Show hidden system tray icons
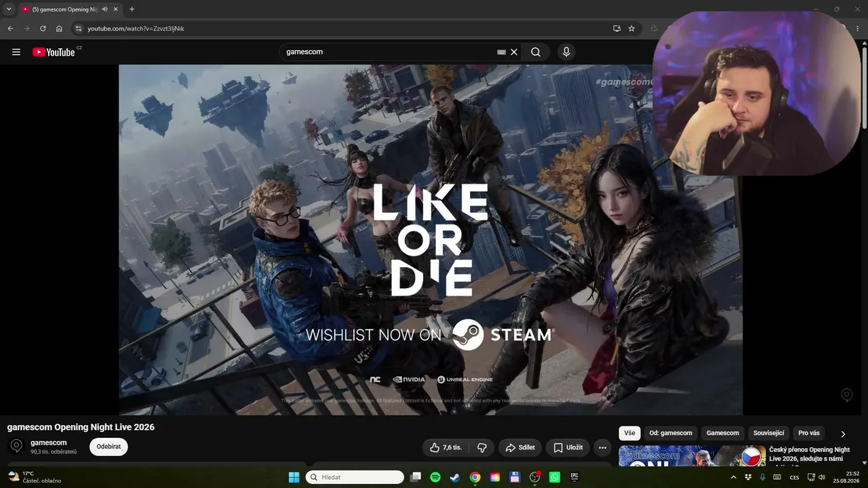This screenshot has width=868, height=488. click(x=733, y=477)
